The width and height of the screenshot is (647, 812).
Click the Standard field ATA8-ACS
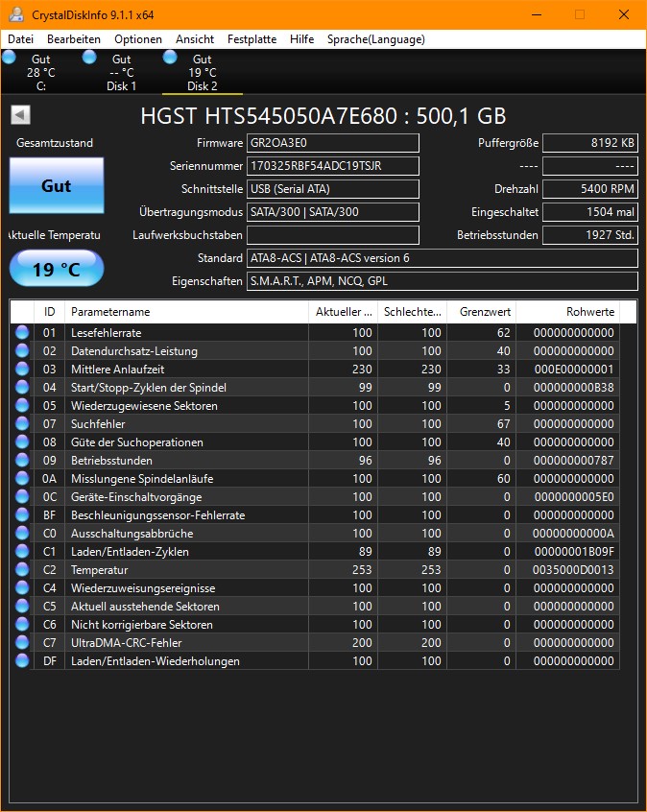point(442,258)
